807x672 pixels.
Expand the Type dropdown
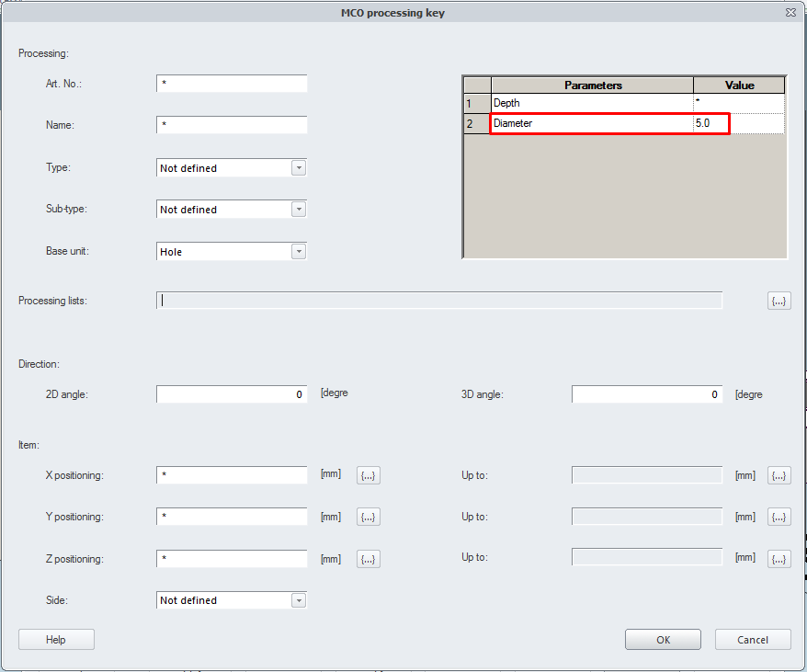tap(298, 168)
